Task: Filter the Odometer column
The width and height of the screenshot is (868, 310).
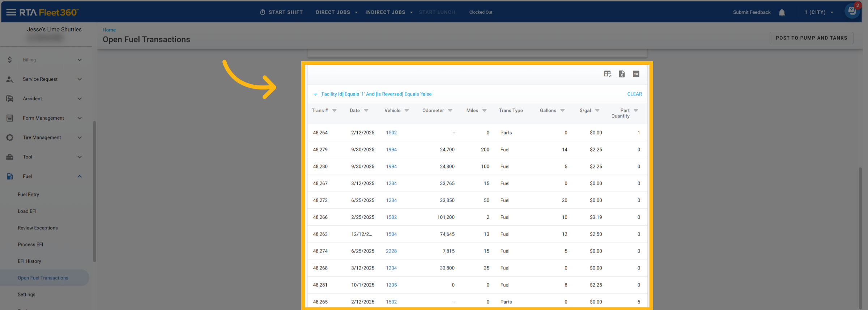Action: pos(450,111)
